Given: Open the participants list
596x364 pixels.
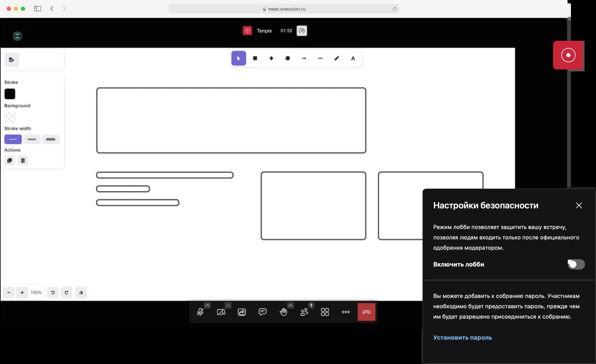Looking at the screenshot, I should (304, 312).
